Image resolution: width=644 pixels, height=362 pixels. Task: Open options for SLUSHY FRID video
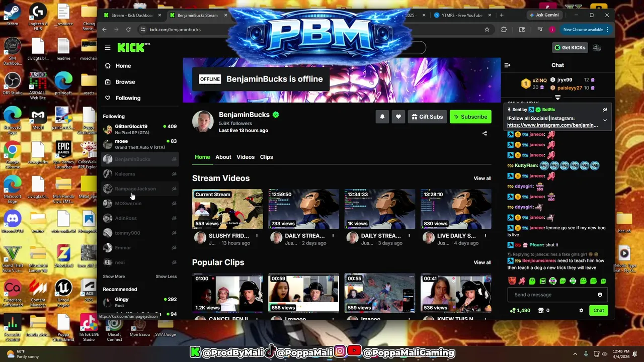pyautogui.click(x=257, y=236)
